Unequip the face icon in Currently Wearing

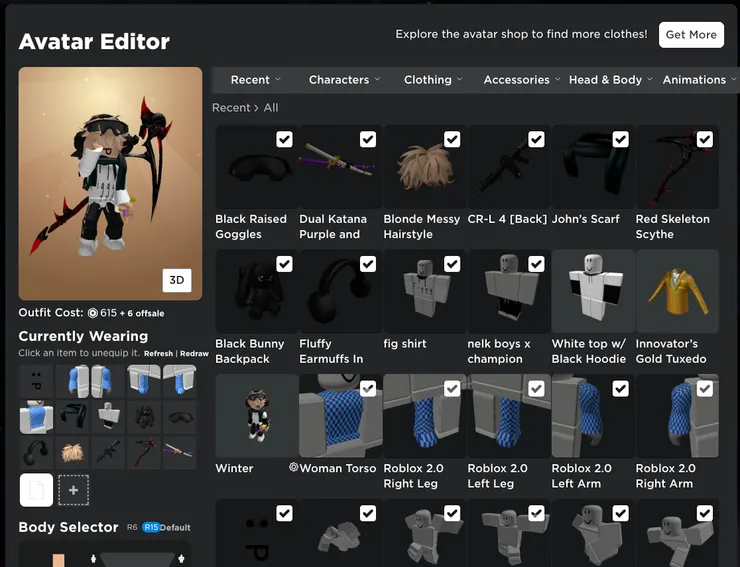click(x=36, y=381)
